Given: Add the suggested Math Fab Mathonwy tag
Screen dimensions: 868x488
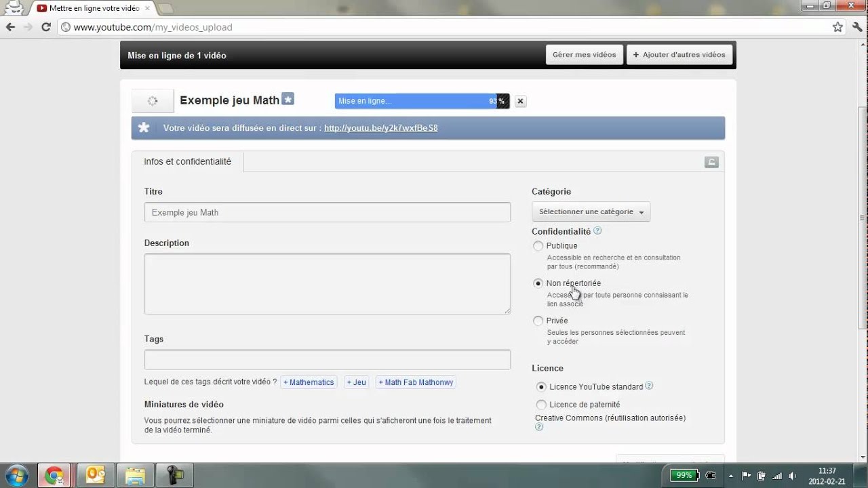Looking at the screenshot, I should click(x=416, y=382).
